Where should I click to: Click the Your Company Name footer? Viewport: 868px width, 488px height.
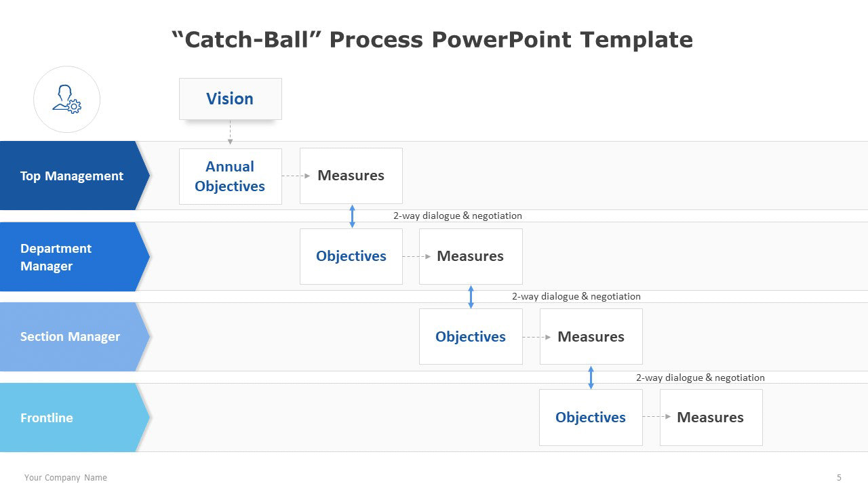tap(66, 478)
